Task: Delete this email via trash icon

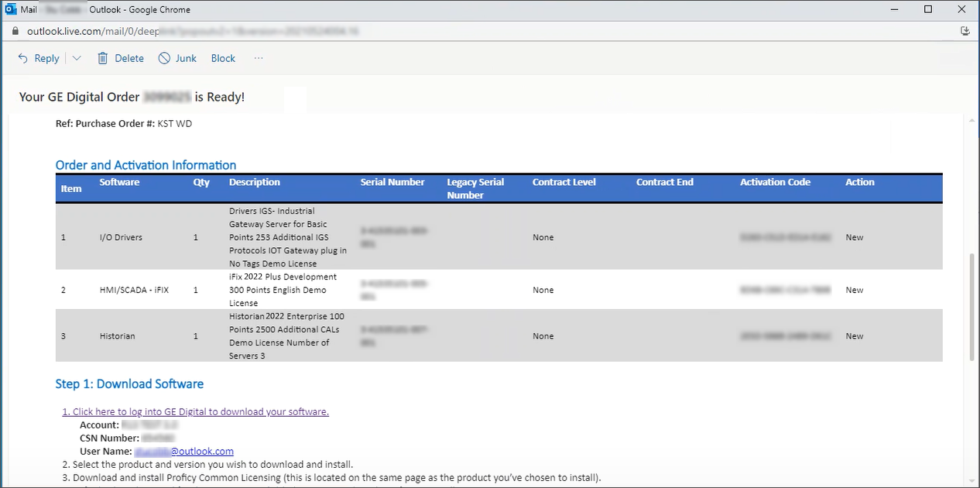Action: 121,58
